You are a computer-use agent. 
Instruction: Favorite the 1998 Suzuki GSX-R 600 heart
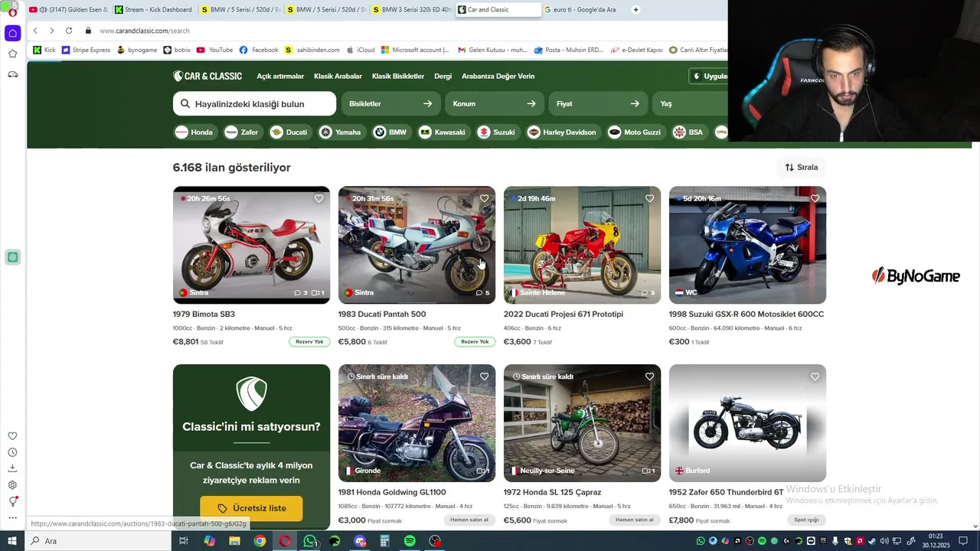(815, 198)
